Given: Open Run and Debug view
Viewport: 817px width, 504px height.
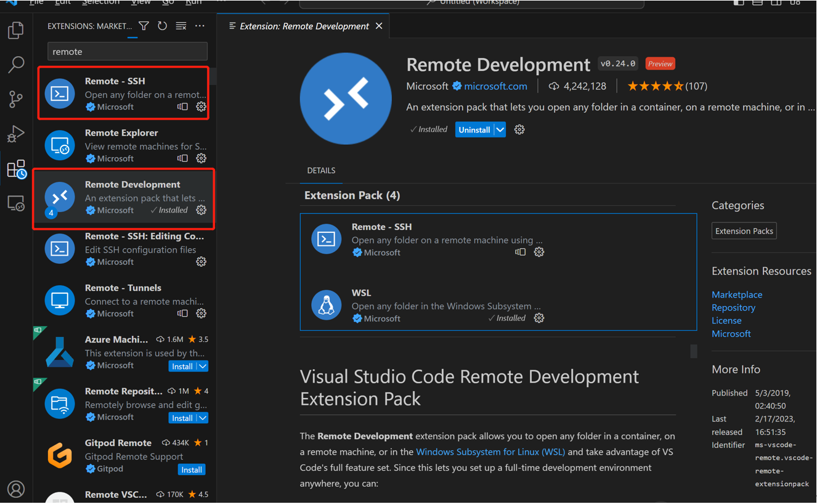Looking at the screenshot, I should point(16,134).
